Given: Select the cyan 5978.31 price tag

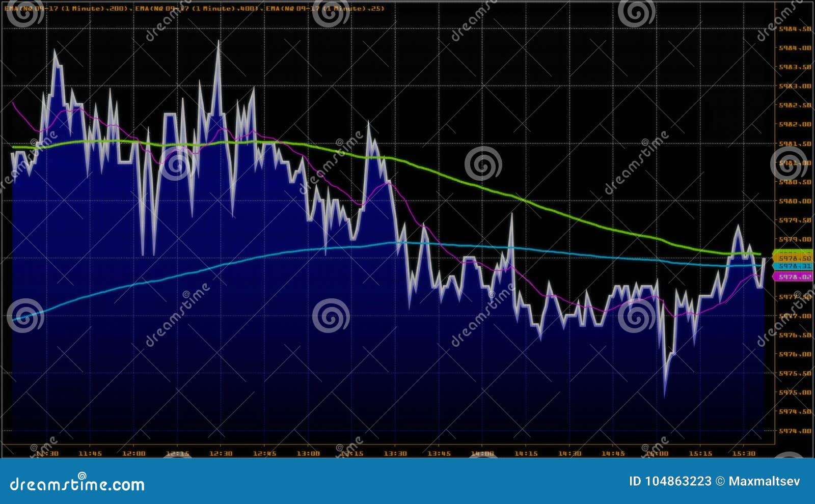Looking at the screenshot, I should point(793,266).
